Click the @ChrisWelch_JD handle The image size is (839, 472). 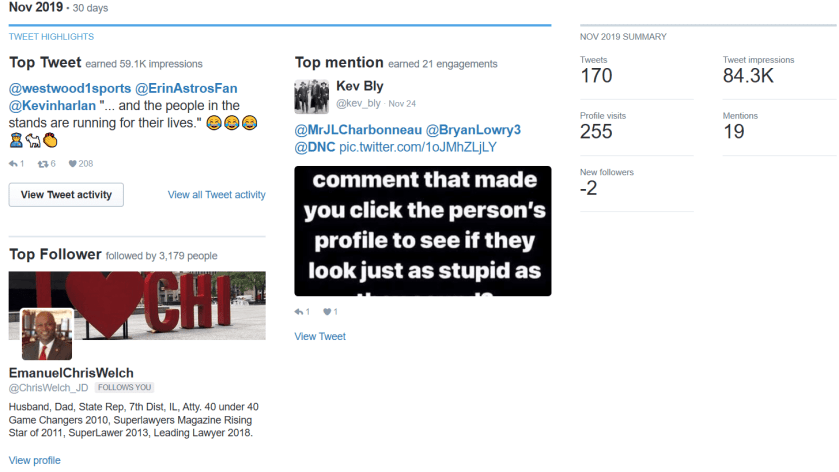coord(49,387)
